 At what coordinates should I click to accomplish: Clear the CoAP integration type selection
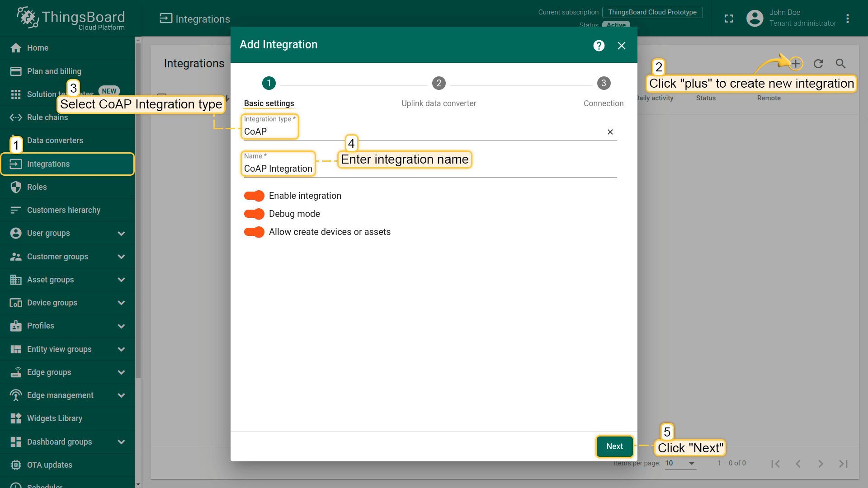610,132
